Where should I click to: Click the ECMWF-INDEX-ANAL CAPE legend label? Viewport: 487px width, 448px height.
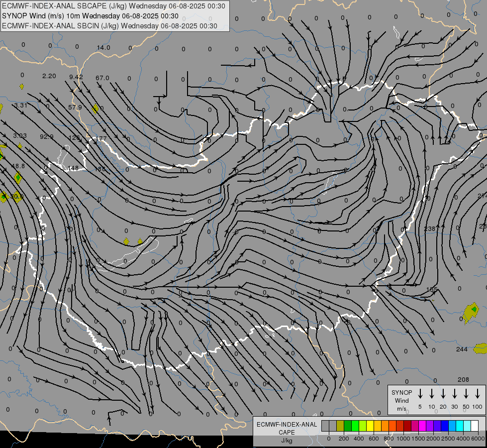point(287,432)
